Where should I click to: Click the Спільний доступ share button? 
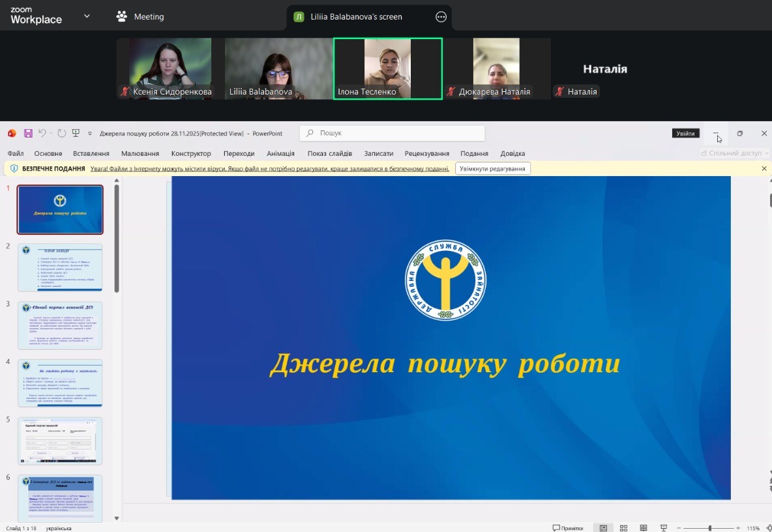734,153
